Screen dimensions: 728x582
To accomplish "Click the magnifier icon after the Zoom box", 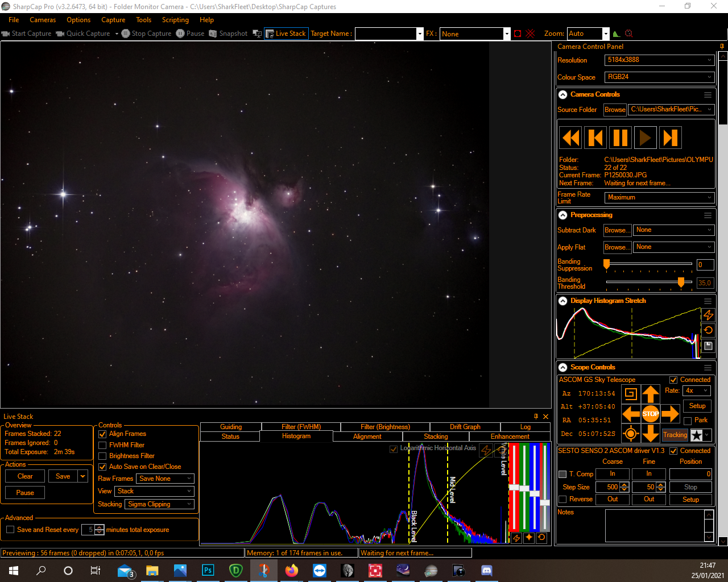I will [628, 34].
